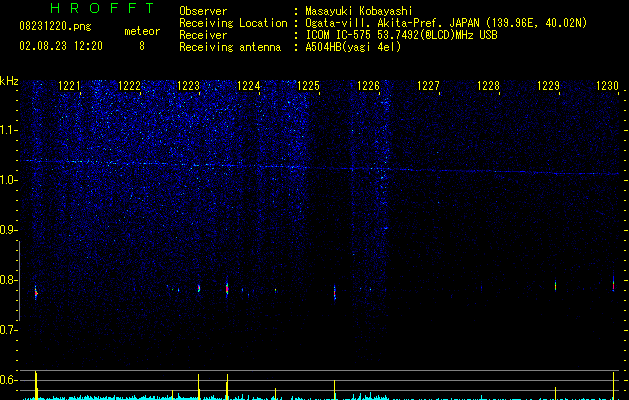Viewport: 629px width, 400px height.
Task: Click the 1230 time marker
Action: (x=607, y=86)
